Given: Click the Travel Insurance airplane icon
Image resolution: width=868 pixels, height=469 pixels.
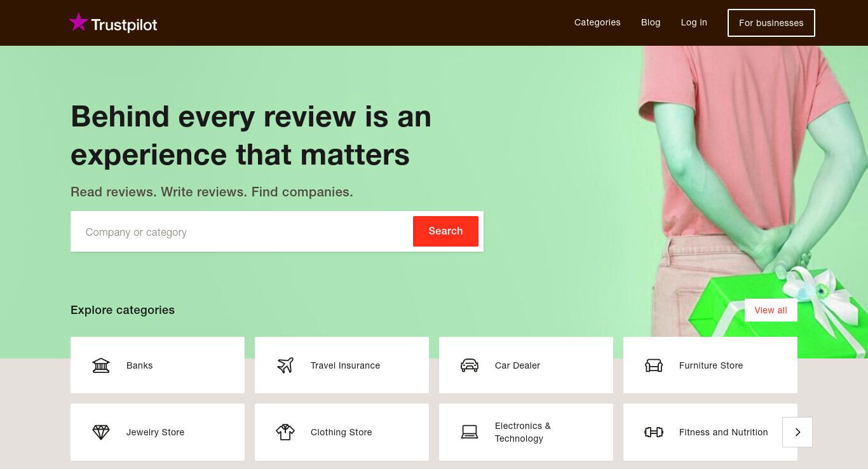Looking at the screenshot, I should pos(285,365).
